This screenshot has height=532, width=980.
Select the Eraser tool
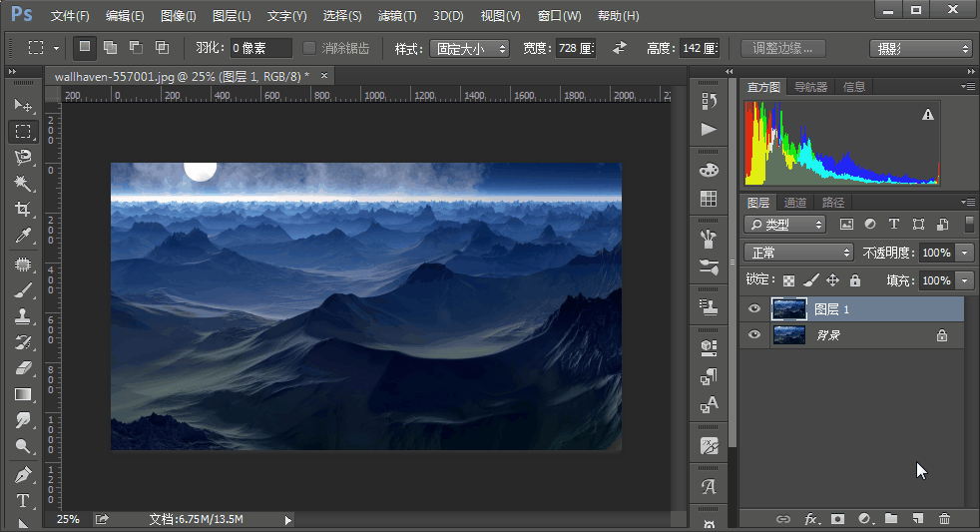pyautogui.click(x=23, y=368)
